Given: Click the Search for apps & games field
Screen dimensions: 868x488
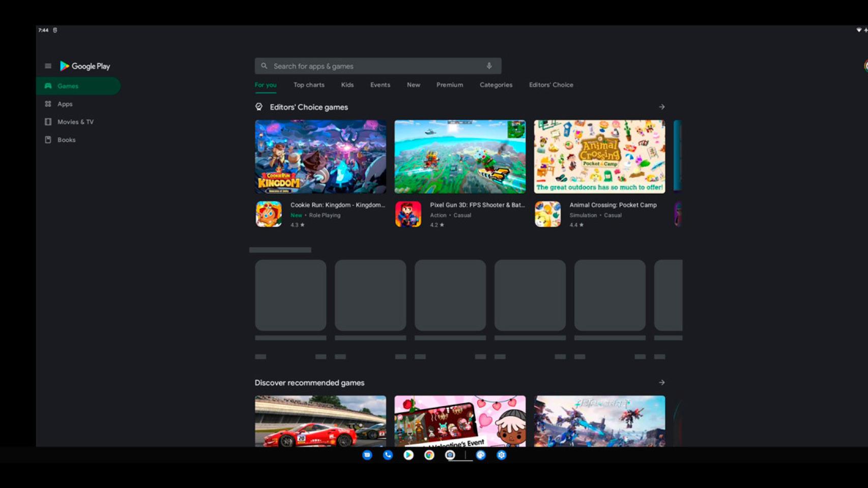Looking at the screenshot, I should [x=378, y=66].
